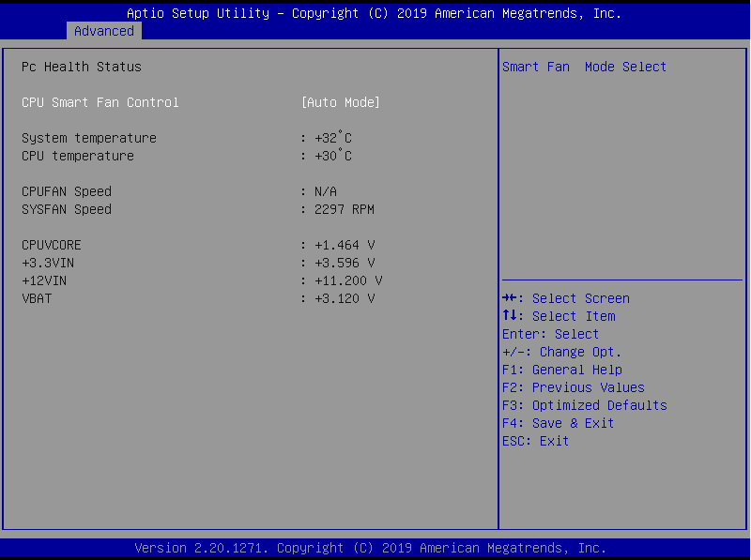Open the [Auto Mode] option value
The height and width of the screenshot is (560, 751).
click(340, 102)
